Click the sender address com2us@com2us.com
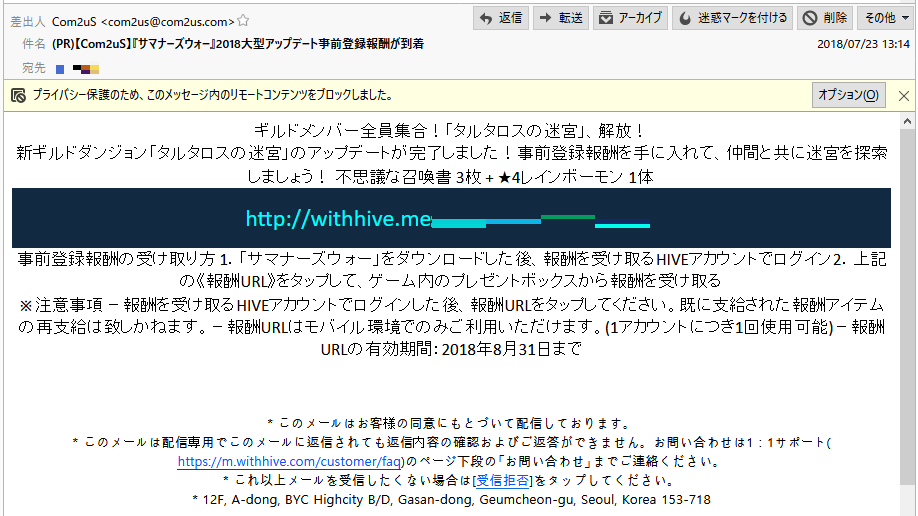 tap(168, 22)
